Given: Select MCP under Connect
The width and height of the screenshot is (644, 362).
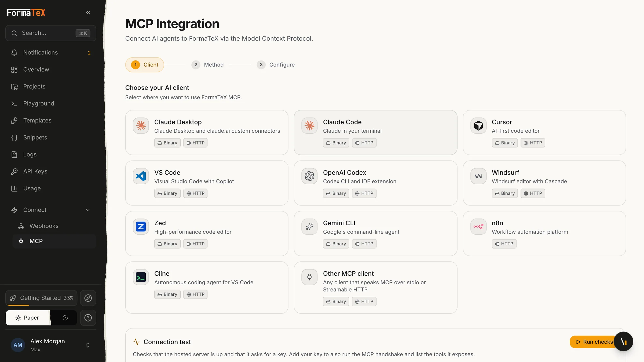Looking at the screenshot, I should pos(54,241).
